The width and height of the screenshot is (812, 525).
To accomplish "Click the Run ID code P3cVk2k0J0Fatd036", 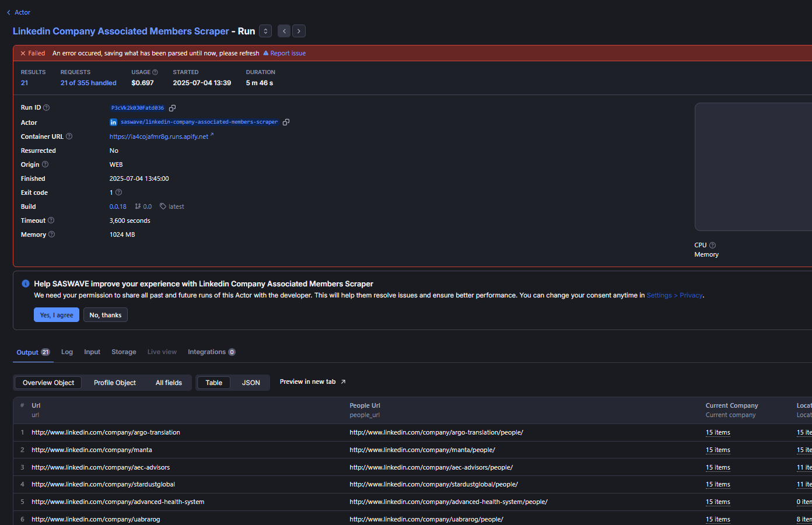I will (x=138, y=108).
